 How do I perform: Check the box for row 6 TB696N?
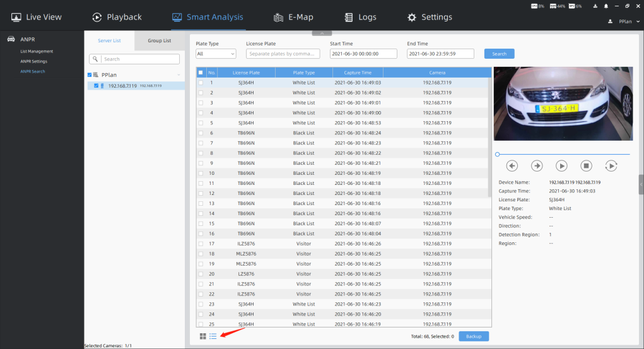(x=201, y=133)
